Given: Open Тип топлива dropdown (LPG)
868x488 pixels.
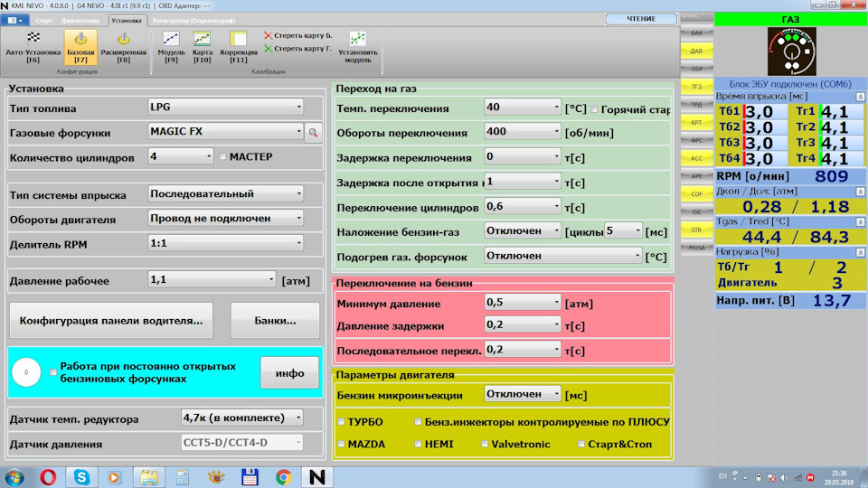Looking at the screenshot, I should (225, 107).
